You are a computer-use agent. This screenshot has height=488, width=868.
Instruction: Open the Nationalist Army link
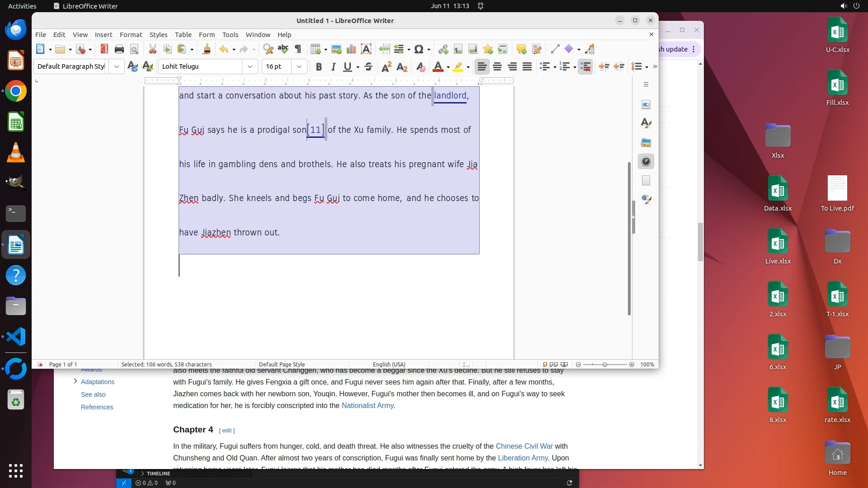pyautogui.click(x=367, y=406)
